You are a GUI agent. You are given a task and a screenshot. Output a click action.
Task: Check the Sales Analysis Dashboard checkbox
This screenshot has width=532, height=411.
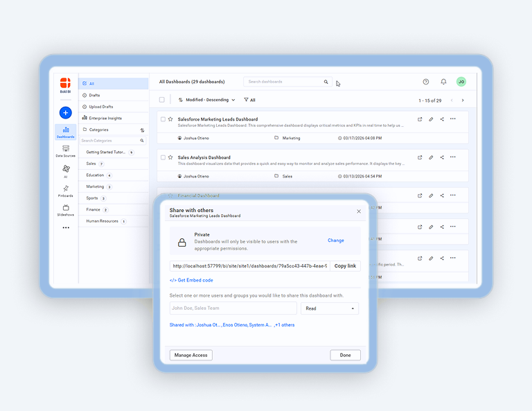pyautogui.click(x=163, y=157)
